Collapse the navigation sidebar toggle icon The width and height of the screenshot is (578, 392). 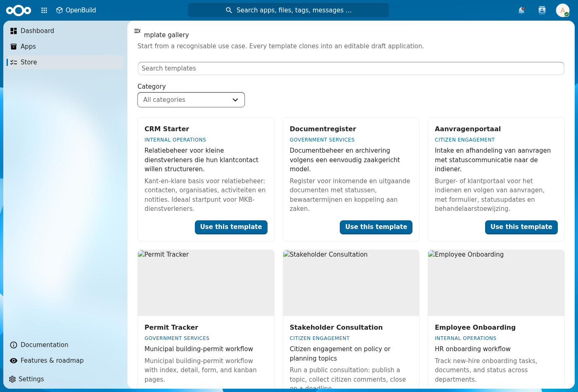(x=137, y=31)
